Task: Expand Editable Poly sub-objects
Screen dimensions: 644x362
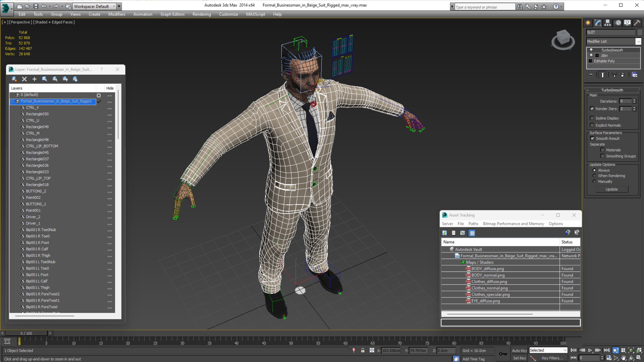Action: pyautogui.click(x=590, y=61)
